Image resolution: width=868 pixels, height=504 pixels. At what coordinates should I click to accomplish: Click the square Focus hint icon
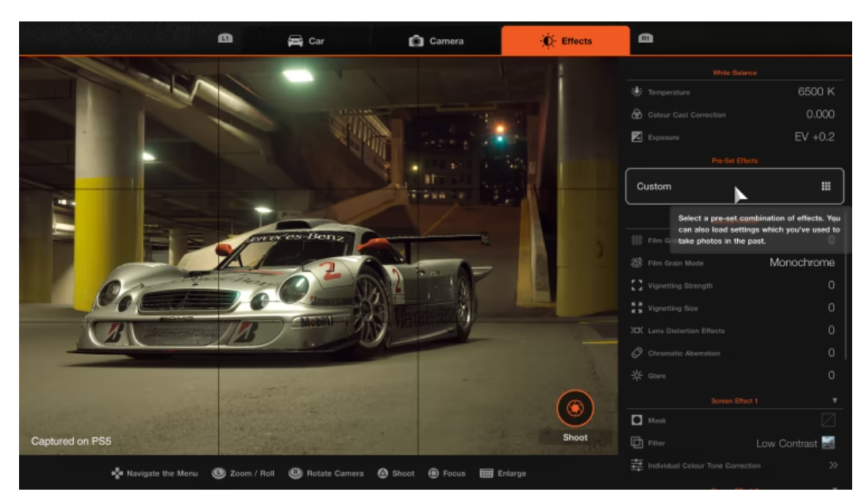pyautogui.click(x=433, y=473)
